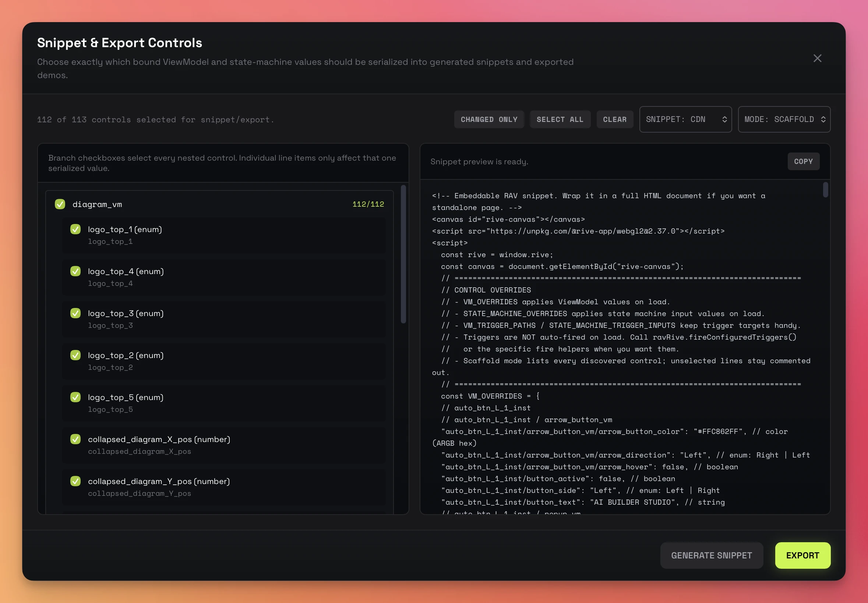Click the Select All button
The width and height of the screenshot is (868, 603).
coord(560,119)
